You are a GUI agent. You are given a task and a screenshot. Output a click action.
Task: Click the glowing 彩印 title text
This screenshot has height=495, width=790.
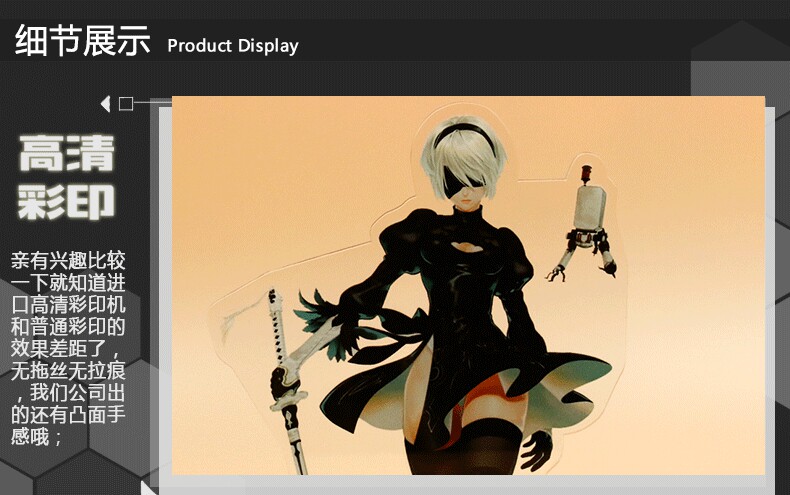(x=67, y=202)
